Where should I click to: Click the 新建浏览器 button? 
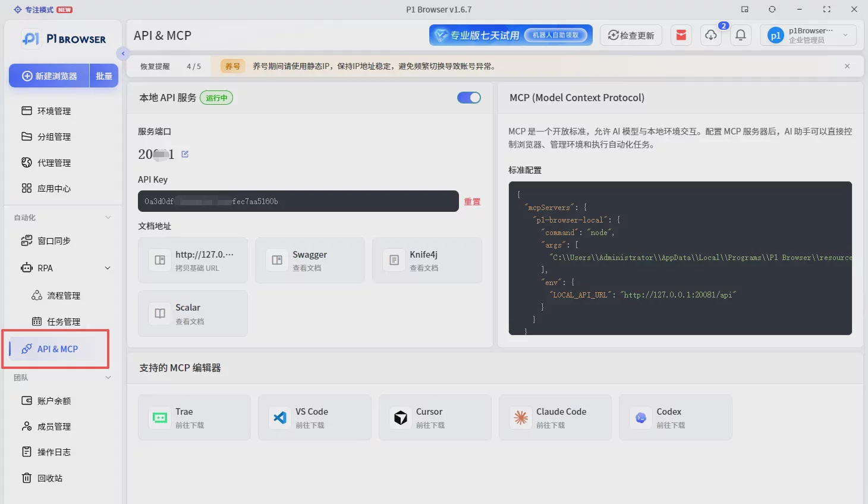(x=49, y=76)
